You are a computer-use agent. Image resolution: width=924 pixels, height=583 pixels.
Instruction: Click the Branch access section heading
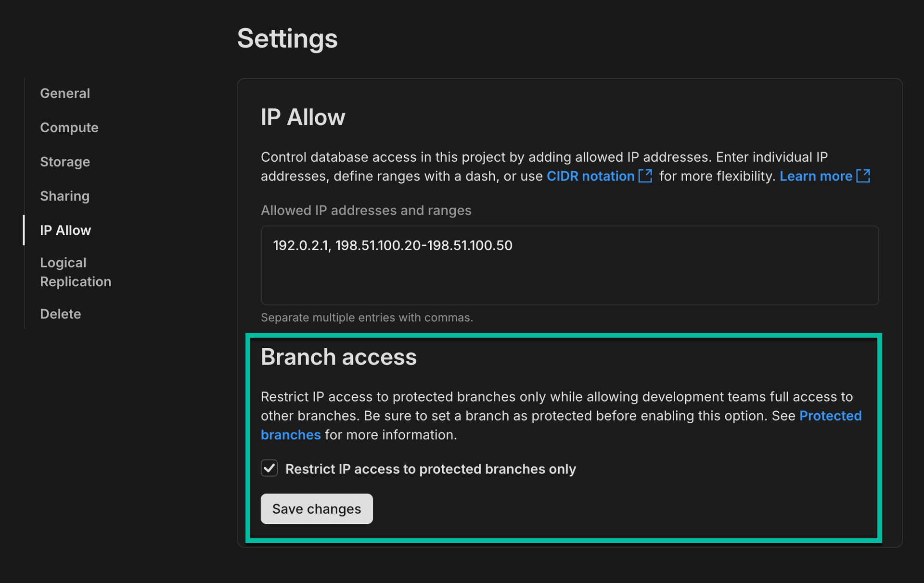click(x=338, y=357)
